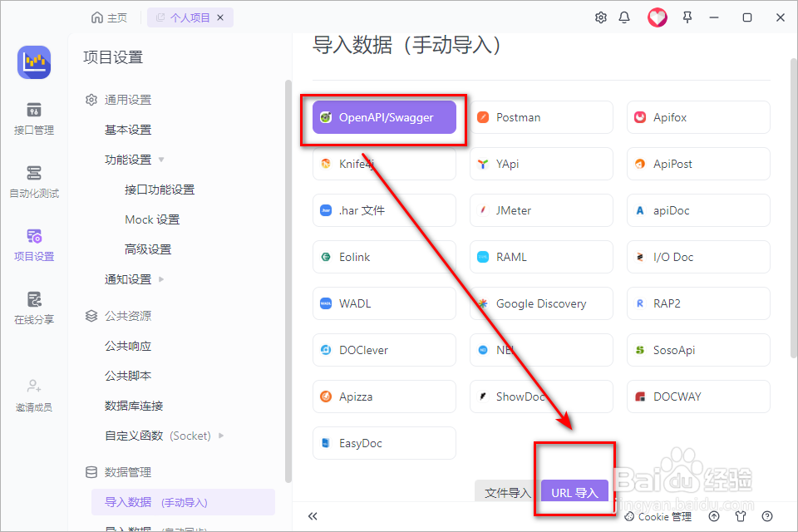The width and height of the screenshot is (798, 532).
Task: Select Postman import format
Action: pos(541,117)
